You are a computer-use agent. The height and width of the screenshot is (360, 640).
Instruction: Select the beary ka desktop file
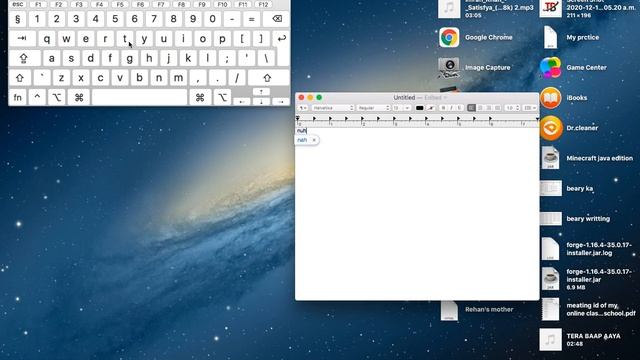point(550,189)
